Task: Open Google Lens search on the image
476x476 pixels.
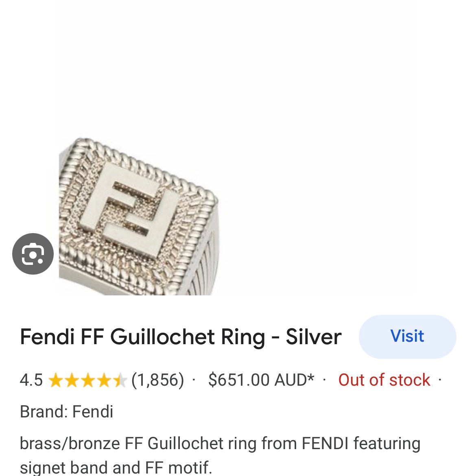Action: pos(33,254)
